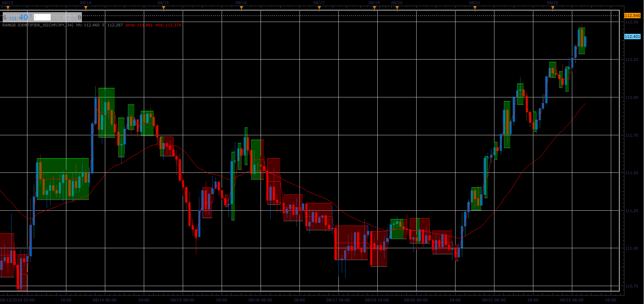The image size is (644, 304).
Task: Click the orange 08/13 day marker triangle
Action: click(8, 8)
